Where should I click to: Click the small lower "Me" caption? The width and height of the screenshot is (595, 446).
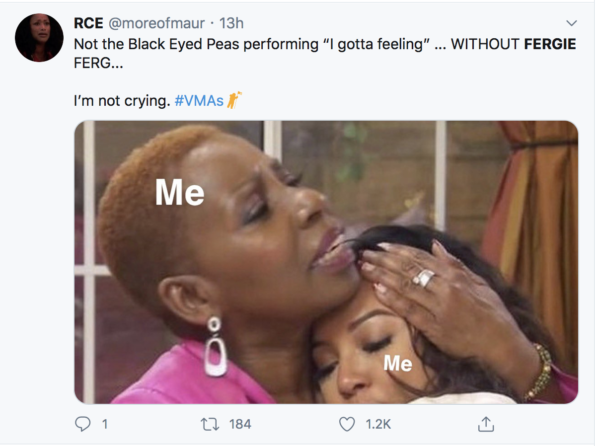pos(398,363)
